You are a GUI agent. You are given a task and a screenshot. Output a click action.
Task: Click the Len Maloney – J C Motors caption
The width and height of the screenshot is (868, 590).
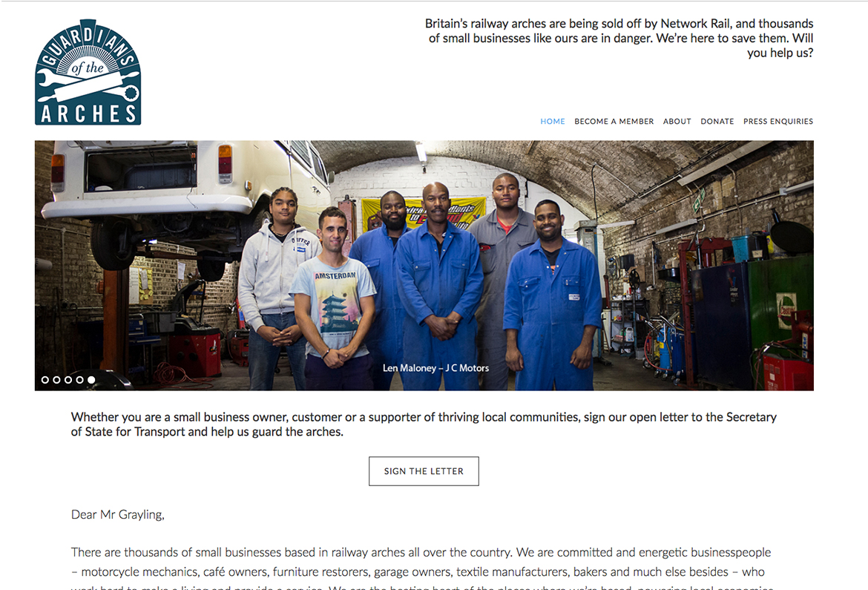[x=435, y=368]
